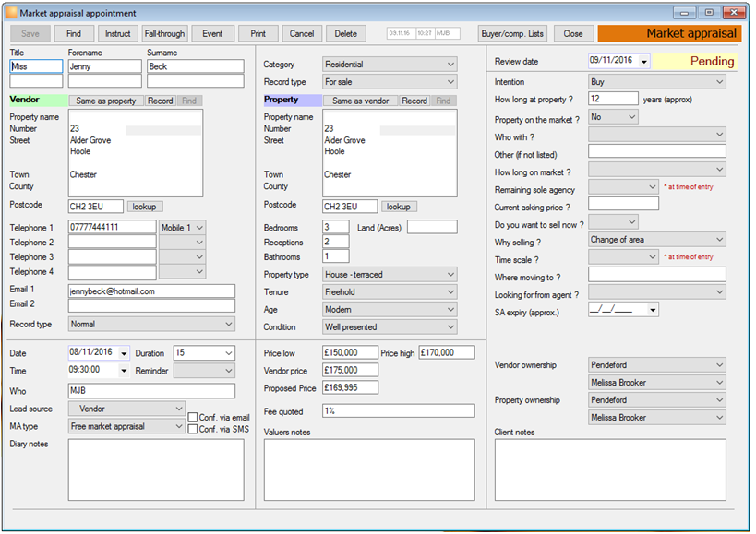The height and width of the screenshot is (534, 756).
Task: Tick the Conf. via email checkbox
Action: tap(193, 418)
